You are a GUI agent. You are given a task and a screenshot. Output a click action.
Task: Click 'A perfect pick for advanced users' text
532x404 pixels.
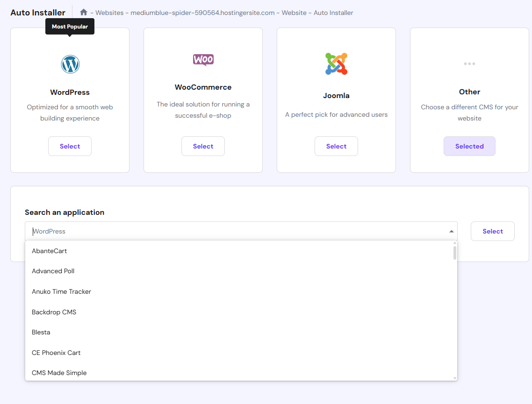(336, 114)
